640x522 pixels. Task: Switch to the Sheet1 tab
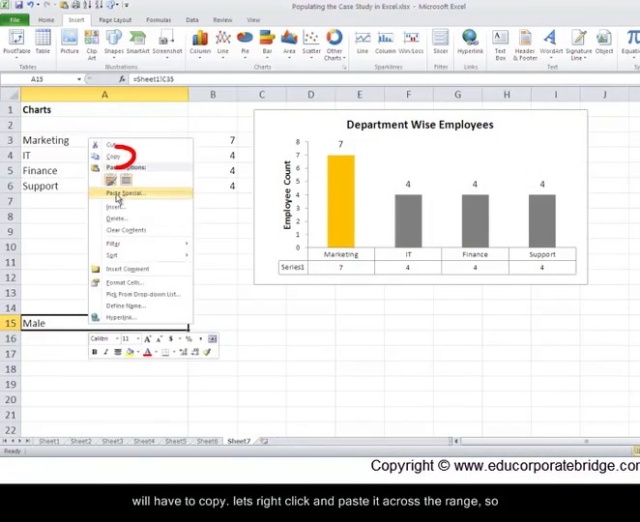coord(49,441)
